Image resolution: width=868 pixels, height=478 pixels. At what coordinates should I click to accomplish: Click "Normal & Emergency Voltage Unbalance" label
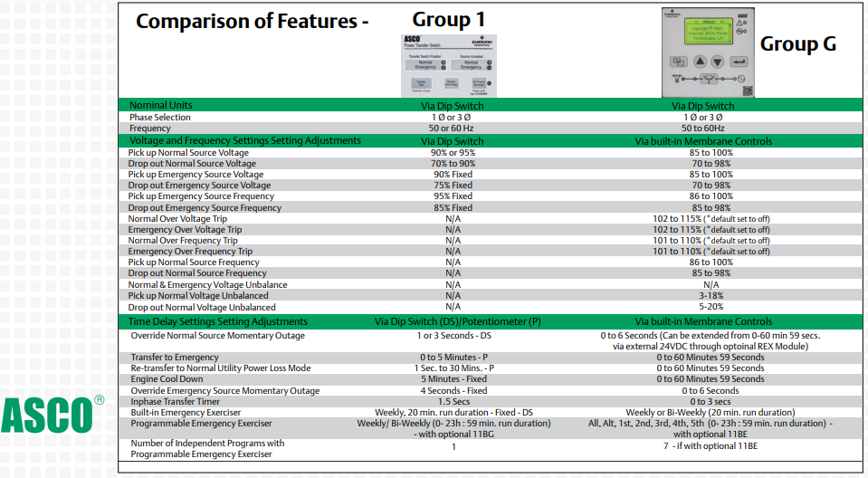[x=207, y=284]
